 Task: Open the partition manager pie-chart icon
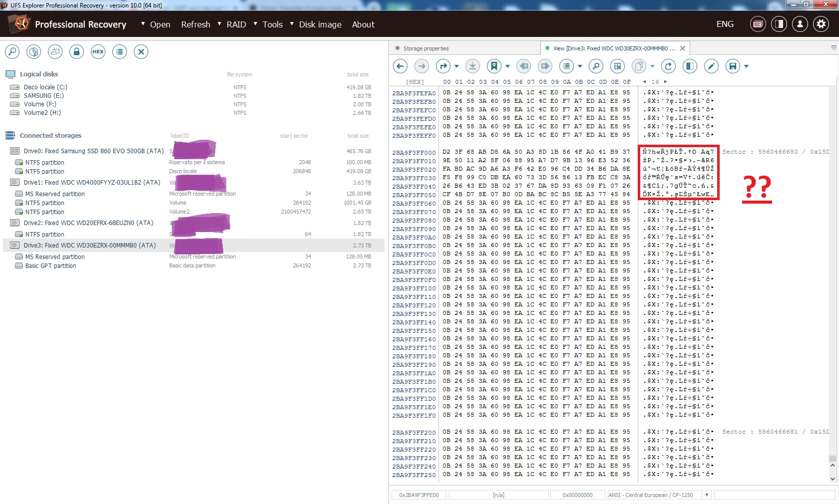point(34,51)
